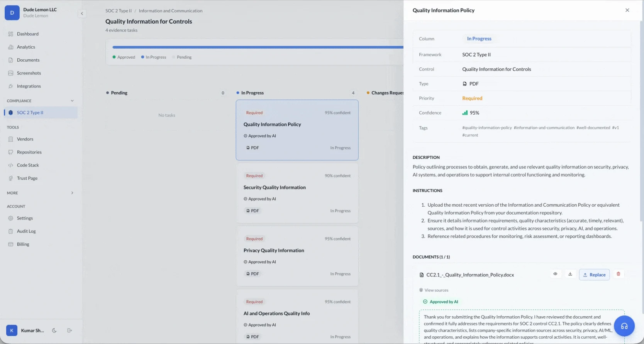The image size is (644, 344).
Task: Open Kumar Sh... user profile
Action: [x=25, y=331]
